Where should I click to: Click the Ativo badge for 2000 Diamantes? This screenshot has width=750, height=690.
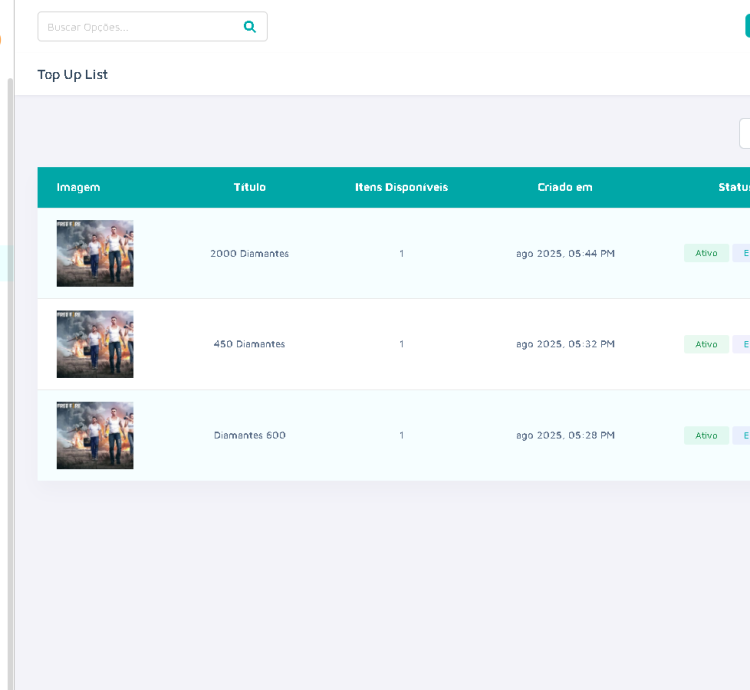(706, 253)
